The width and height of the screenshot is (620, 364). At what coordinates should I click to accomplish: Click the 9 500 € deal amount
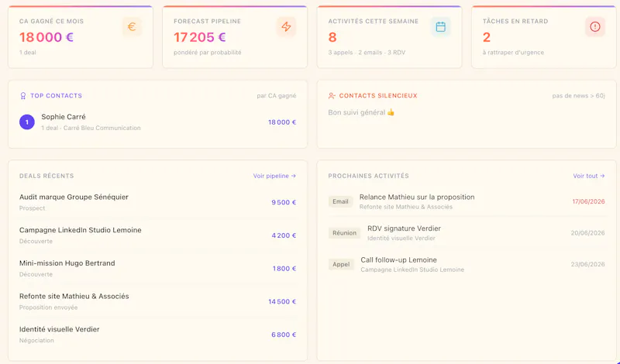(x=284, y=202)
